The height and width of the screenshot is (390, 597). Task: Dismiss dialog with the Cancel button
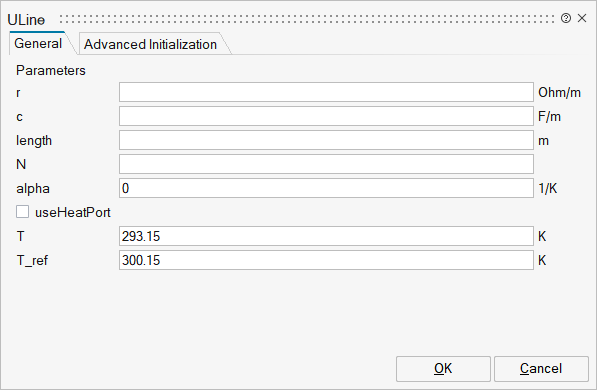541,369
